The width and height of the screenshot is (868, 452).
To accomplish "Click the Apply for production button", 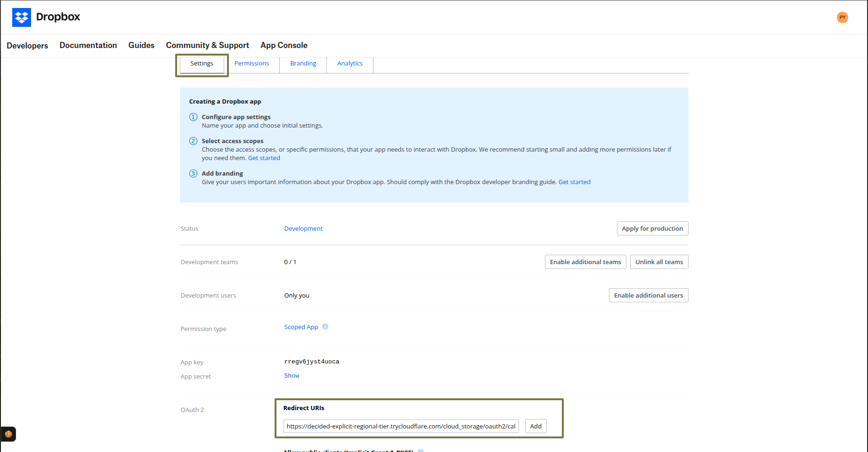I will [x=652, y=228].
